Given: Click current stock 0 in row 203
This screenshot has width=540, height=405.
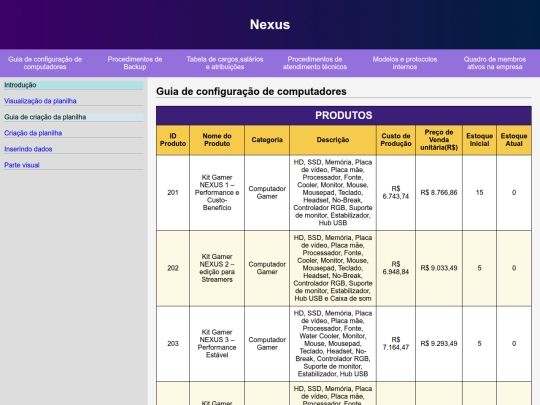Looking at the screenshot, I should 514,343.
